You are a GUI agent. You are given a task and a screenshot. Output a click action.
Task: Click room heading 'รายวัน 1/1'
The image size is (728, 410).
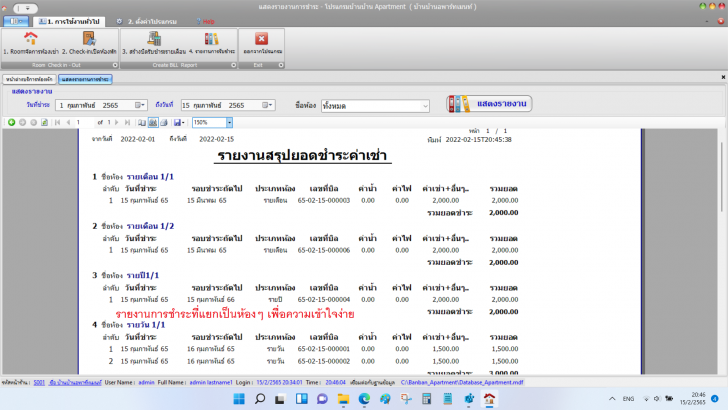tap(146, 325)
